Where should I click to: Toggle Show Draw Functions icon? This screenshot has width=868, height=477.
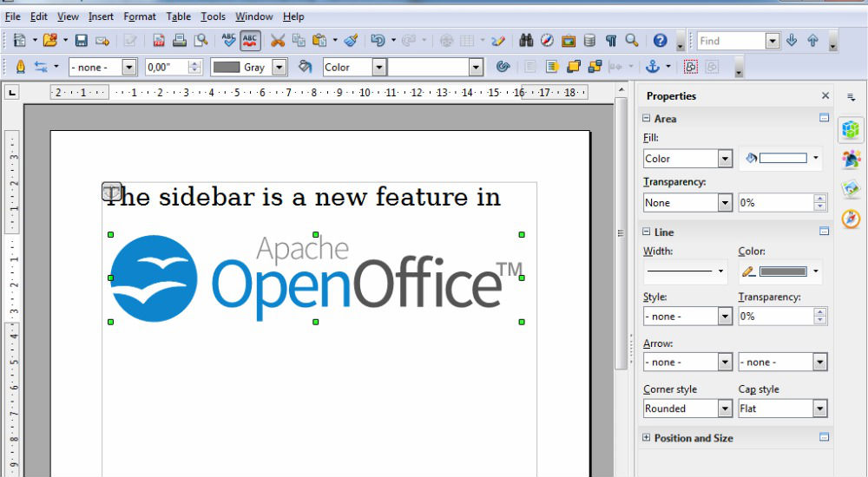[498, 41]
